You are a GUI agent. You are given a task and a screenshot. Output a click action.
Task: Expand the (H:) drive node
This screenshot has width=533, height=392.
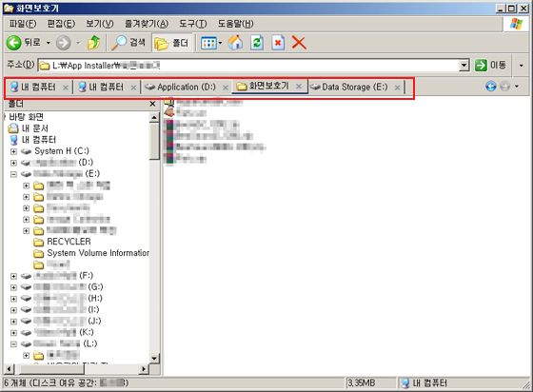point(13,299)
